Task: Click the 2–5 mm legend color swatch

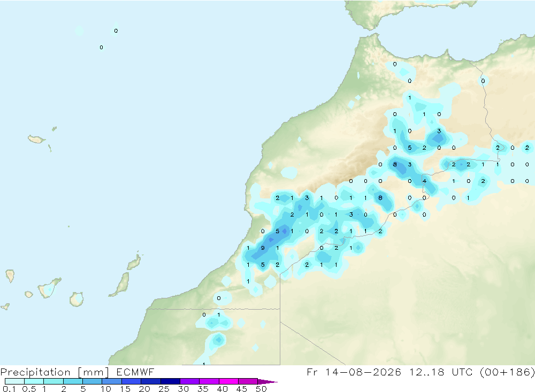Action: tap(73, 381)
